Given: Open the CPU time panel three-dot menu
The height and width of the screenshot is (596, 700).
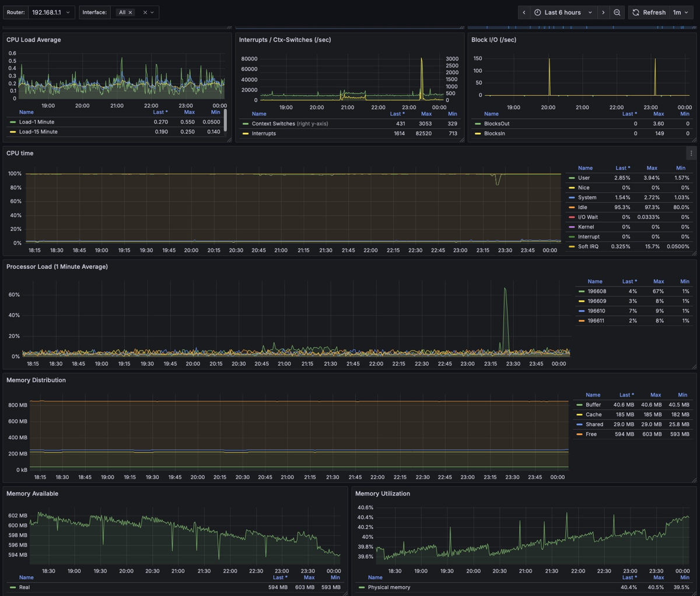Looking at the screenshot, I should [691, 153].
